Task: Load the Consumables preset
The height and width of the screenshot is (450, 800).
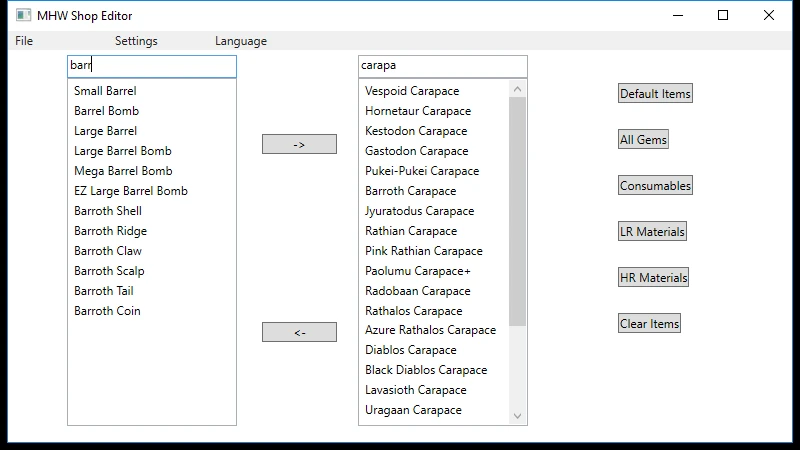Action: (x=655, y=186)
